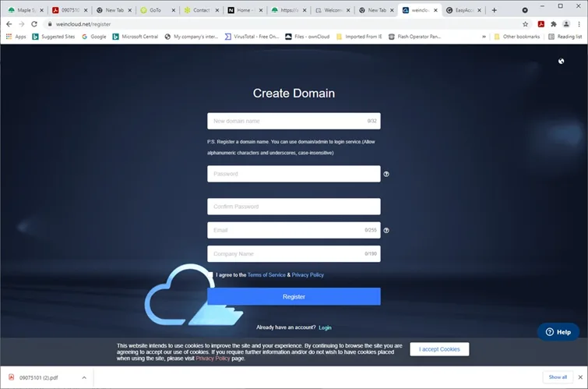The height and width of the screenshot is (389, 588).
Task: Reload the weincloud register page
Action: pos(34,24)
